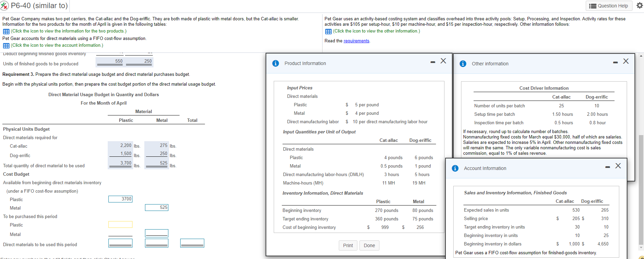644x259 pixels.
Task: Click the vertical scrollbar thumb
Action: (x=641, y=190)
